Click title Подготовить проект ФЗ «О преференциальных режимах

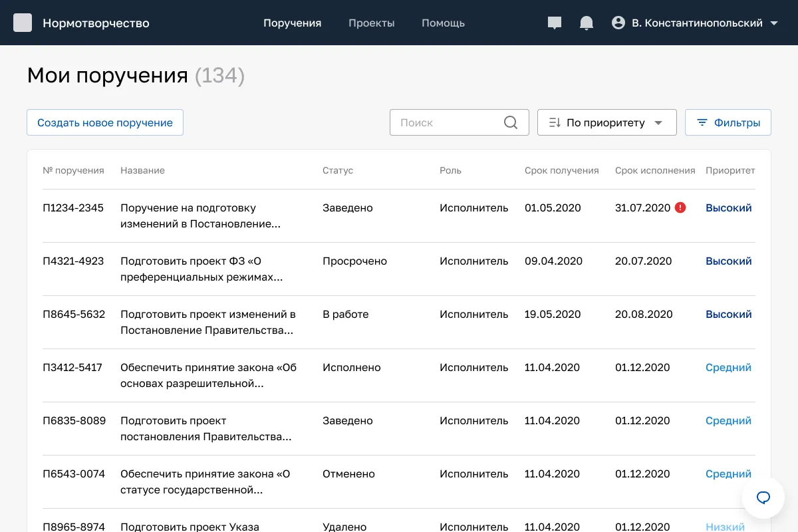click(x=201, y=269)
